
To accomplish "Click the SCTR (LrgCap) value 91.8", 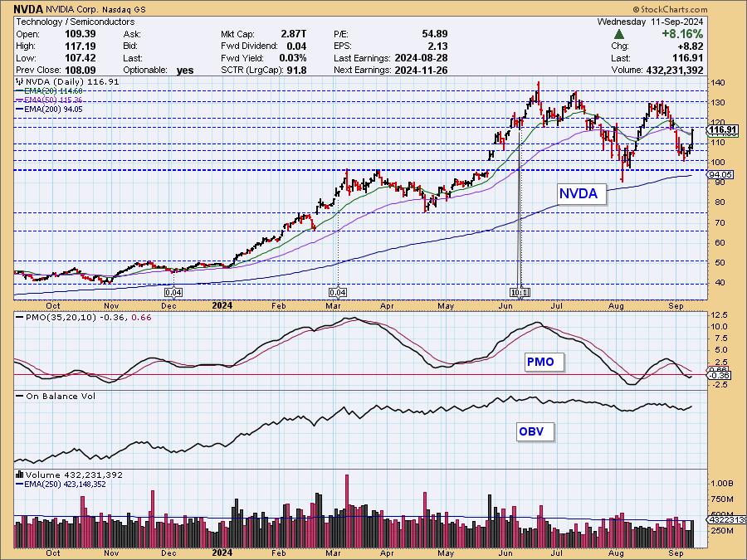I will [x=297, y=70].
